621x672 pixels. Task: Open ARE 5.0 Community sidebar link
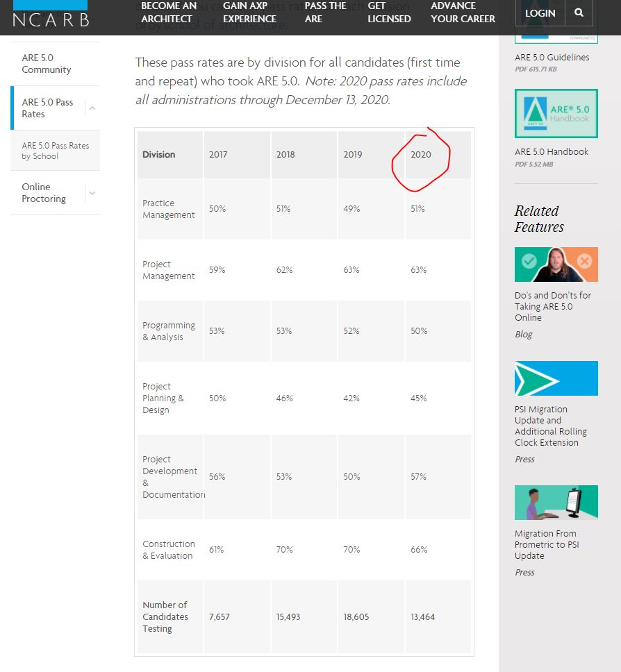47,63
